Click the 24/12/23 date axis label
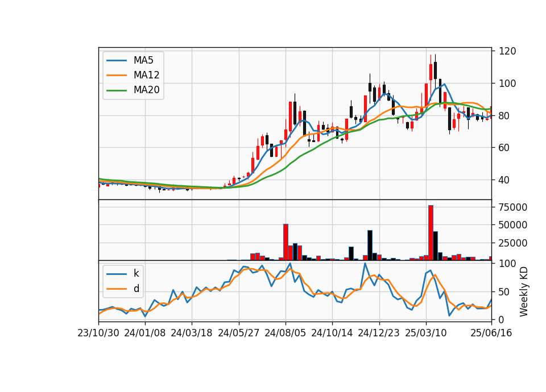The height and width of the screenshot is (392, 546). (x=379, y=333)
